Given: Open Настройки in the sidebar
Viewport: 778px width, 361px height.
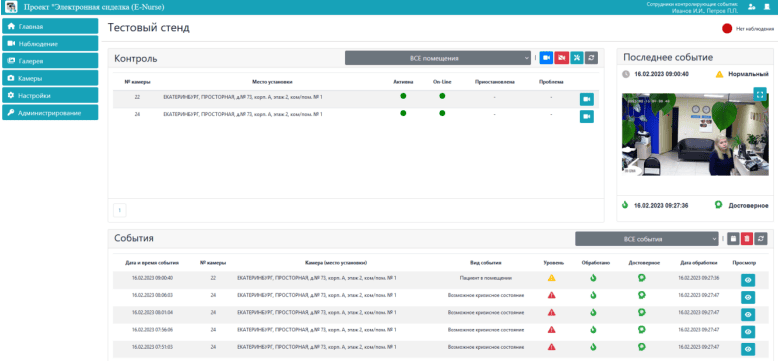Looking at the screenshot, I should (x=50, y=95).
